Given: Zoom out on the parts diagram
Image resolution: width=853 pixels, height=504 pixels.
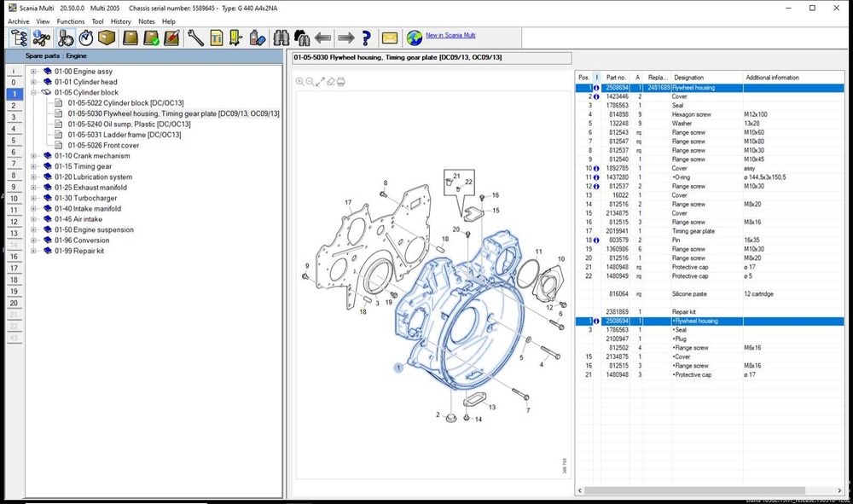Looking at the screenshot, I should (310, 82).
